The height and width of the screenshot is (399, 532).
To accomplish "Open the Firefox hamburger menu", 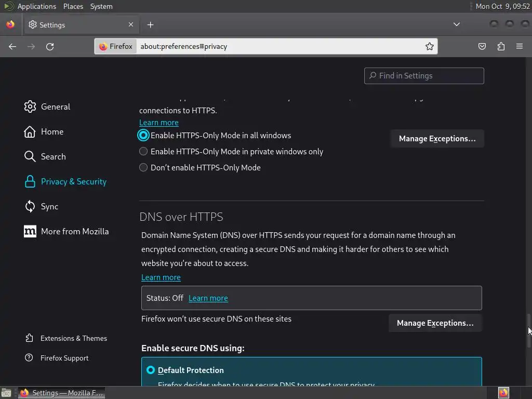I will [519, 46].
